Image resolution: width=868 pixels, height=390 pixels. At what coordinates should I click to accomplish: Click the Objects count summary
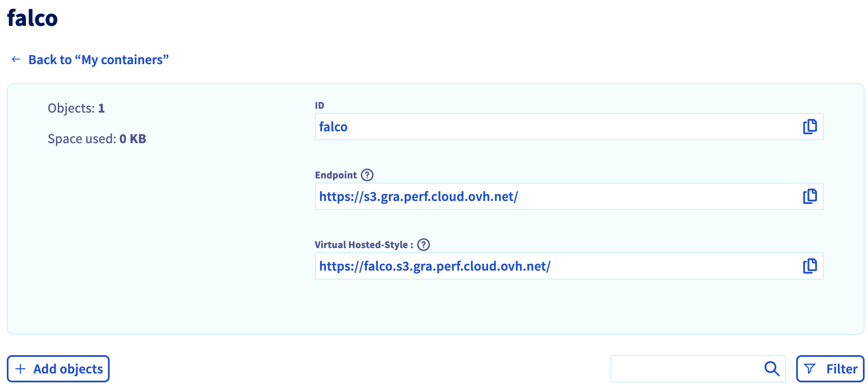[x=77, y=108]
